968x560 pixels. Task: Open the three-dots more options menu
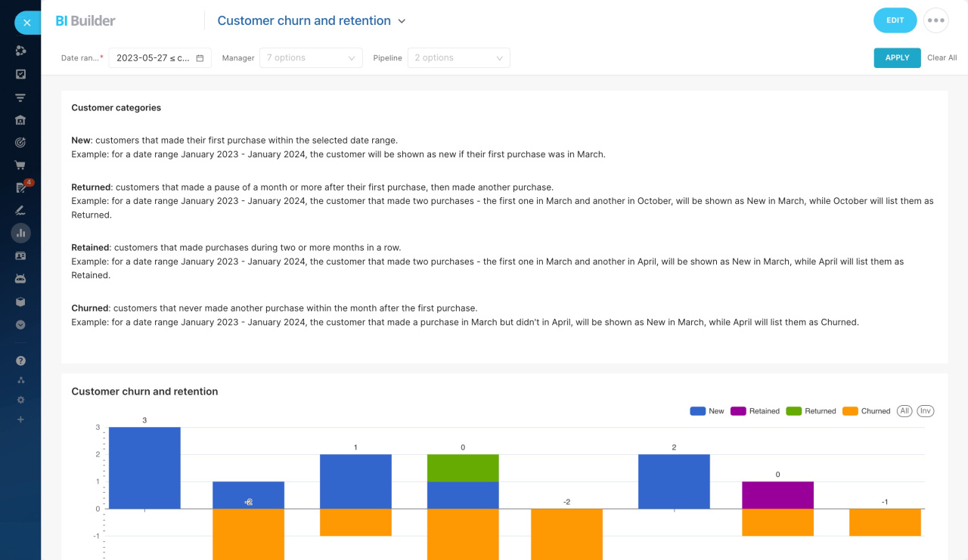936,20
